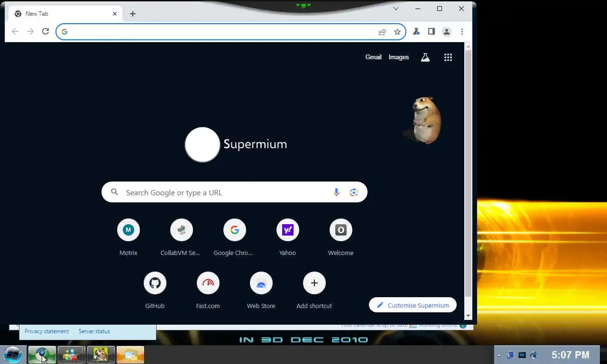
Task: Click the Privacy statement link in background window
Action: [46, 331]
